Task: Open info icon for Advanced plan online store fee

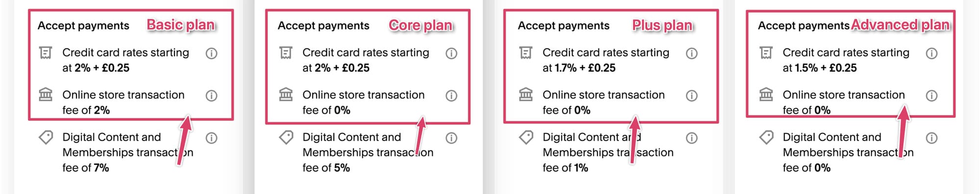Action: click(931, 96)
